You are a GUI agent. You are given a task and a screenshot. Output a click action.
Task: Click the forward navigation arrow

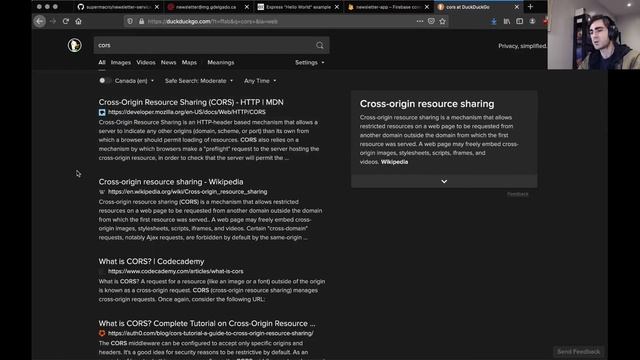point(53,21)
